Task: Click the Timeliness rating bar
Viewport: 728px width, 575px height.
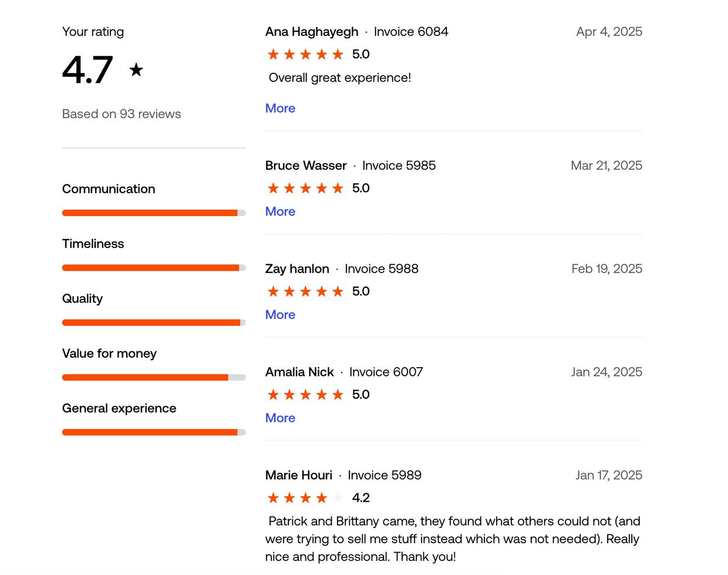Action: click(x=154, y=268)
